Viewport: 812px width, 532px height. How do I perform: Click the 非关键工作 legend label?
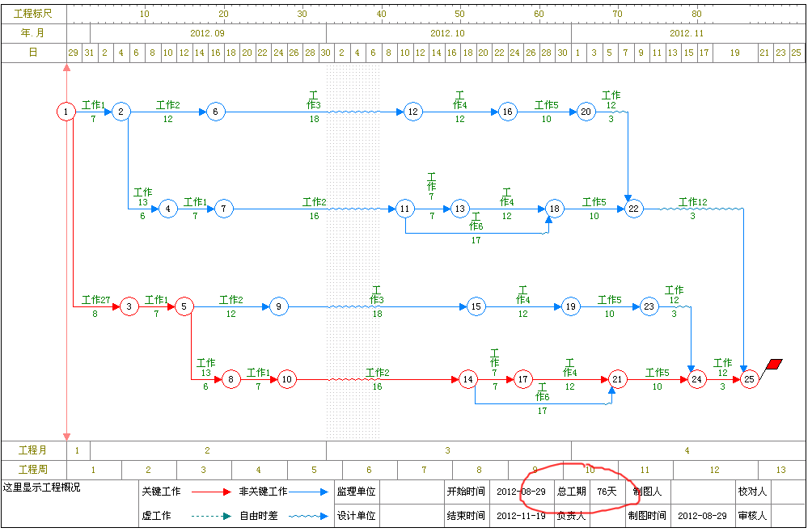point(263,492)
